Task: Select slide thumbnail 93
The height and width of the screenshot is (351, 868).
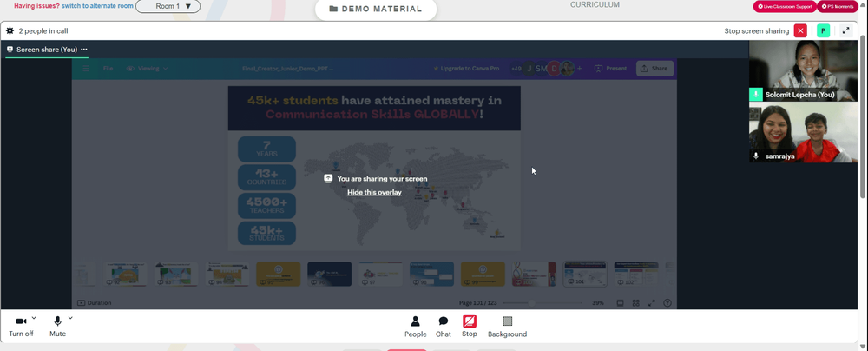Action: coord(175,274)
